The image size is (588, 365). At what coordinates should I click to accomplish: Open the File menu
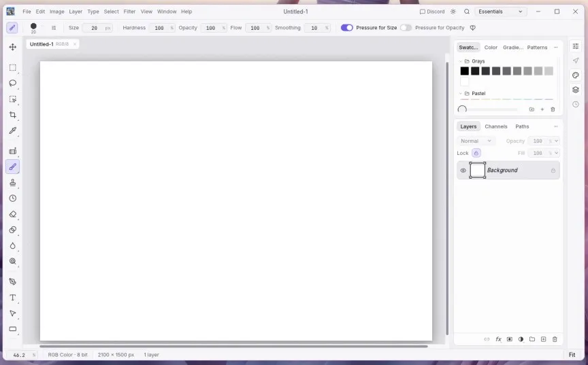27,12
